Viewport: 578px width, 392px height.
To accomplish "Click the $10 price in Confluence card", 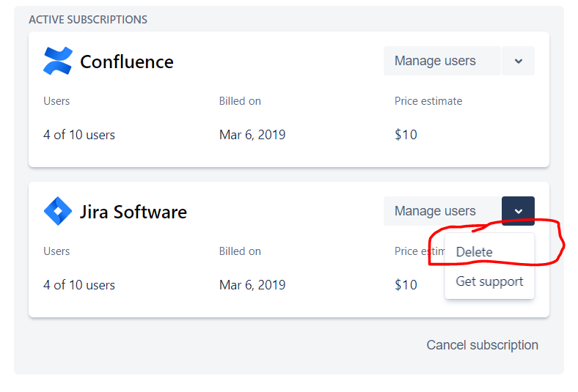I will [x=406, y=135].
